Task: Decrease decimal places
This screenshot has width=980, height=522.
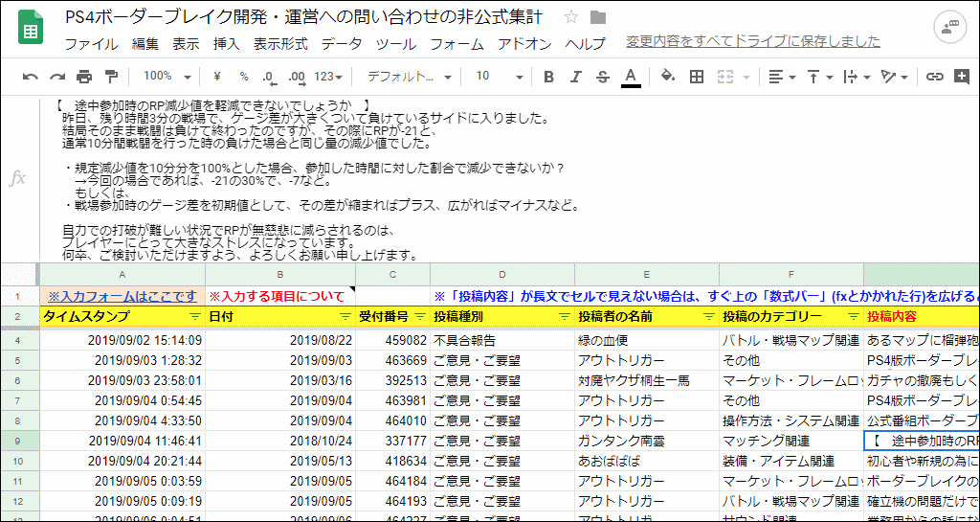Action: (269, 77)
